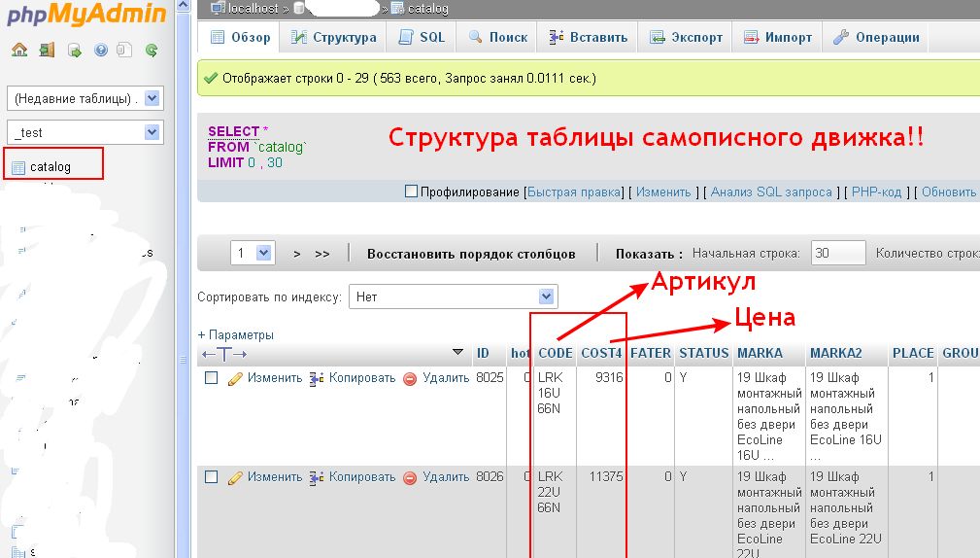Open the Недавние таблицы dropdown

85,98
